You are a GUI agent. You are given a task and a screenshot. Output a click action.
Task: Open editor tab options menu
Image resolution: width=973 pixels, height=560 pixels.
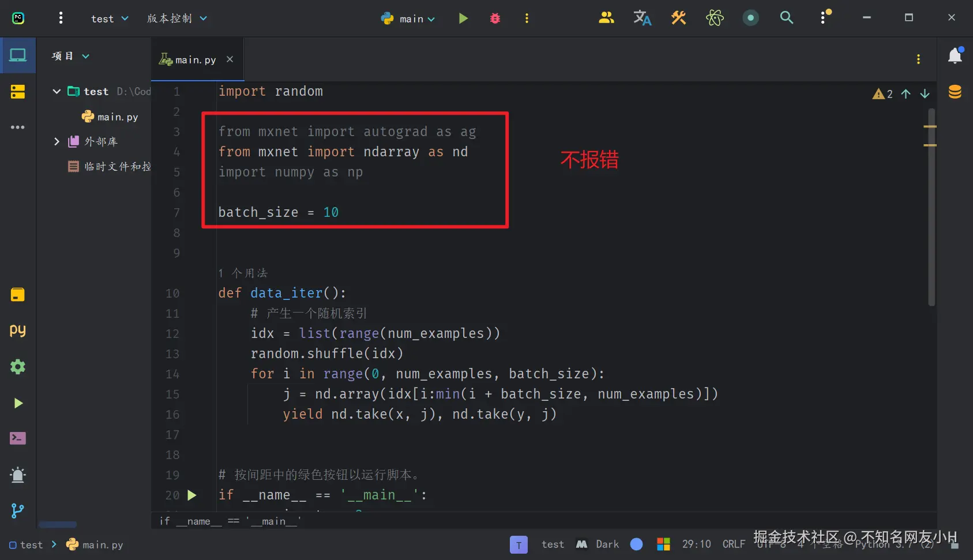(x=918, y=59)
